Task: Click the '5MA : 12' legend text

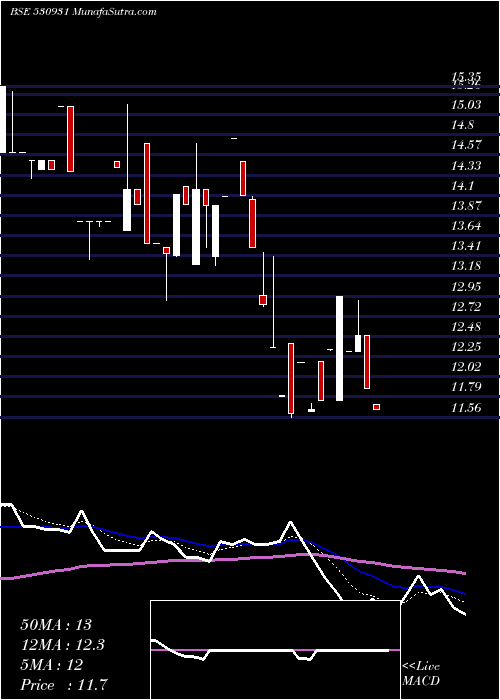Action: tap(51, 665)
